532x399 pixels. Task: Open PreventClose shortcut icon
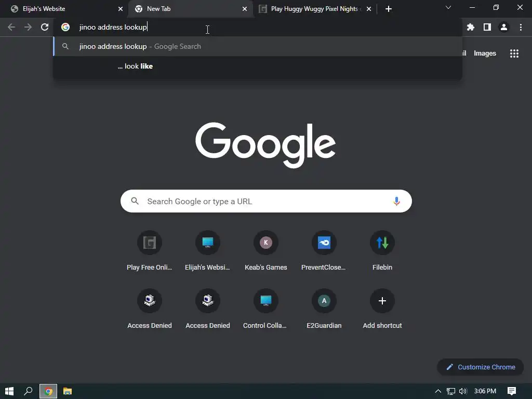tap(324, 243)
